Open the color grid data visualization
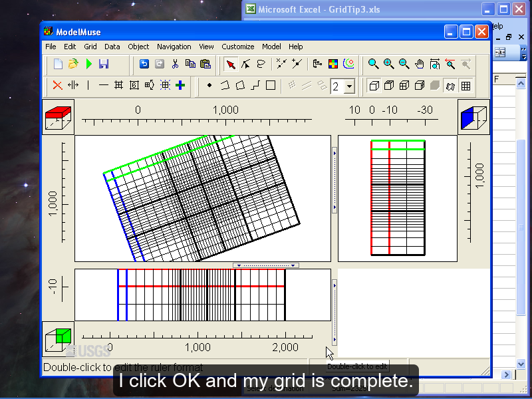Image resolution: width=532 pixels, height=399 pixels. [333, 64]
